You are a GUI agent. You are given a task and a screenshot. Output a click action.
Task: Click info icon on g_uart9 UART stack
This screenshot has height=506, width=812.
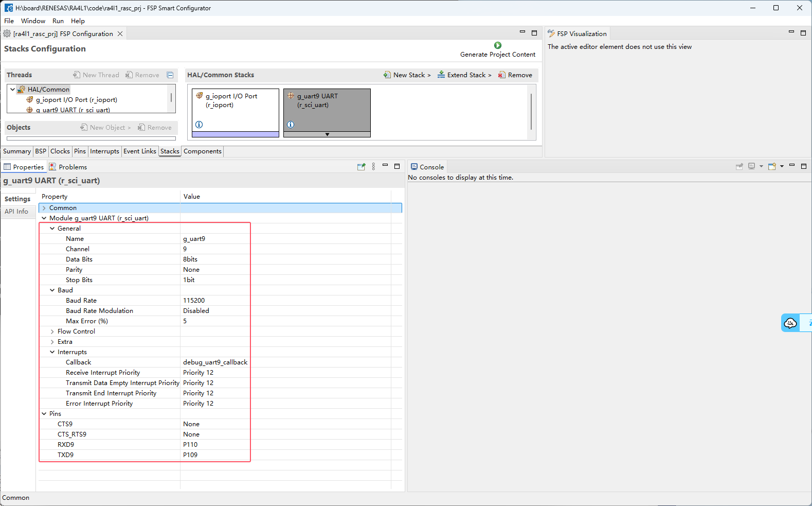291,125
